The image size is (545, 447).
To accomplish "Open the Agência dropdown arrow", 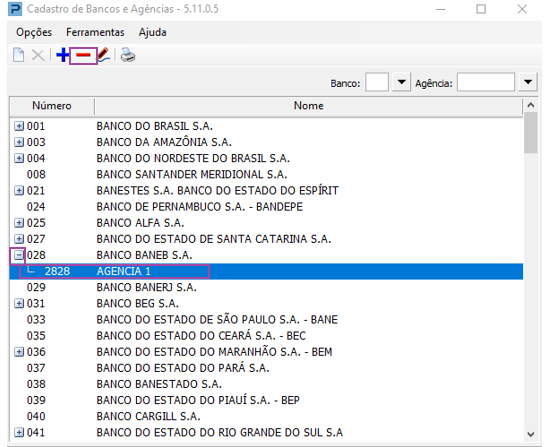I will (x=528, y=82).
